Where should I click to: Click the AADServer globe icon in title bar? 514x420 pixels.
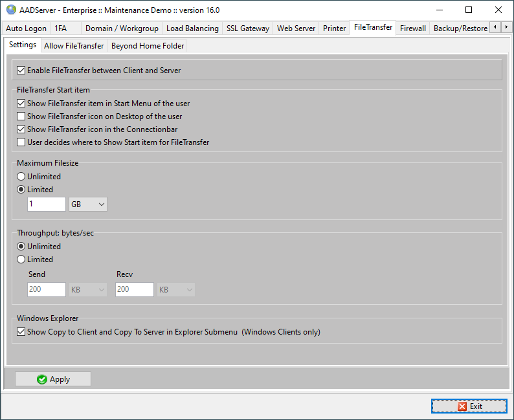tap(11, 10)
